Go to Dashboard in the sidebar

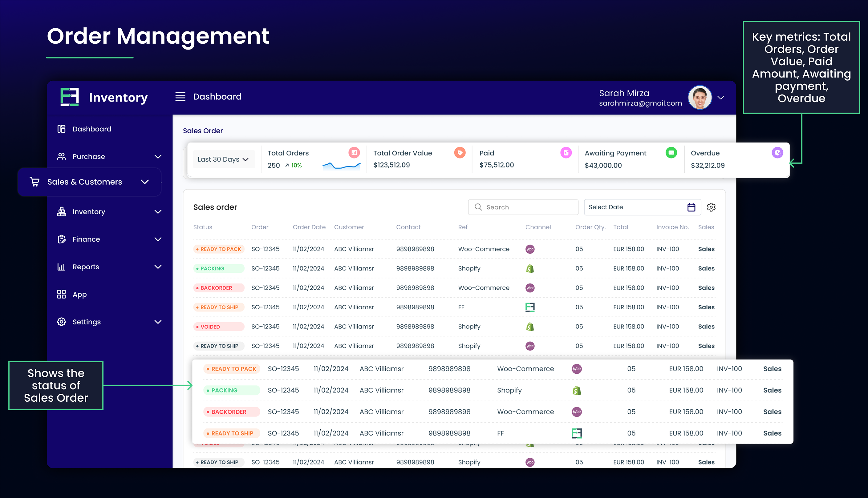[92, 129]
